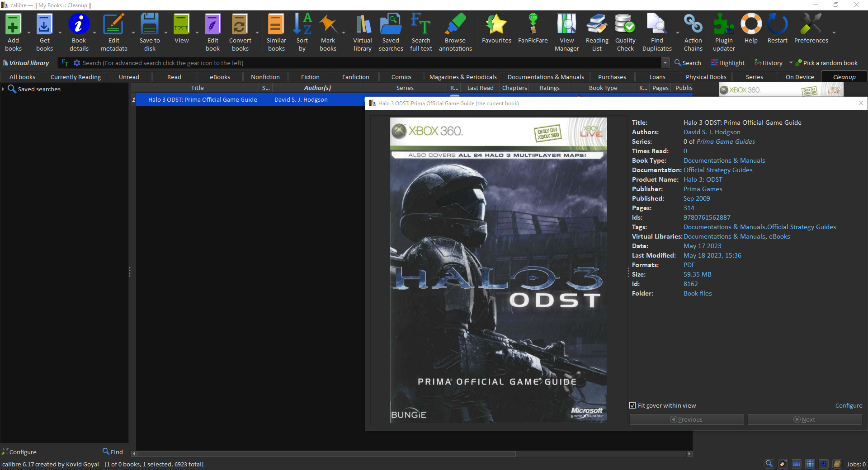Toggle the Cover grid view in the status bar
868x470 pixels.
(810, 464)
